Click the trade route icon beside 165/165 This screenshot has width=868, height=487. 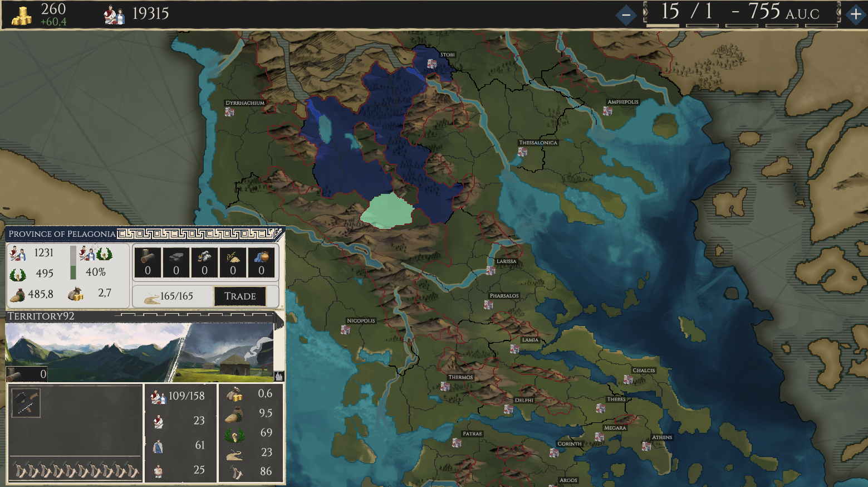[152, 298]
